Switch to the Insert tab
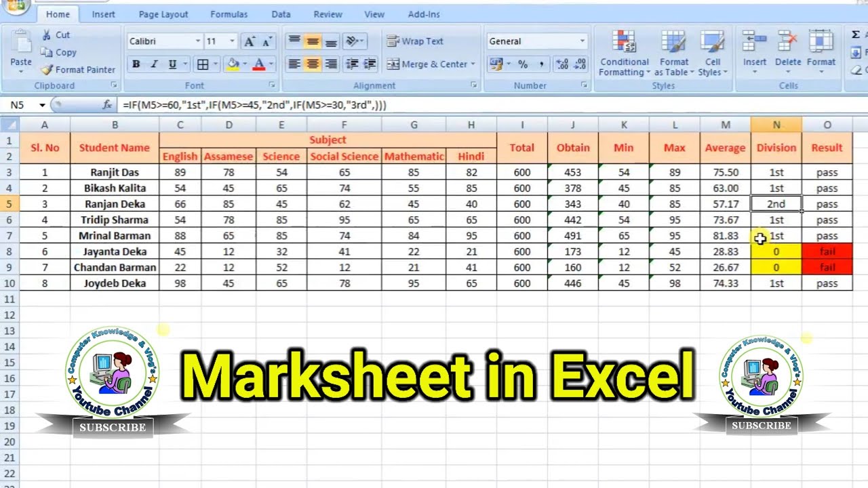 tap(104, 14)
